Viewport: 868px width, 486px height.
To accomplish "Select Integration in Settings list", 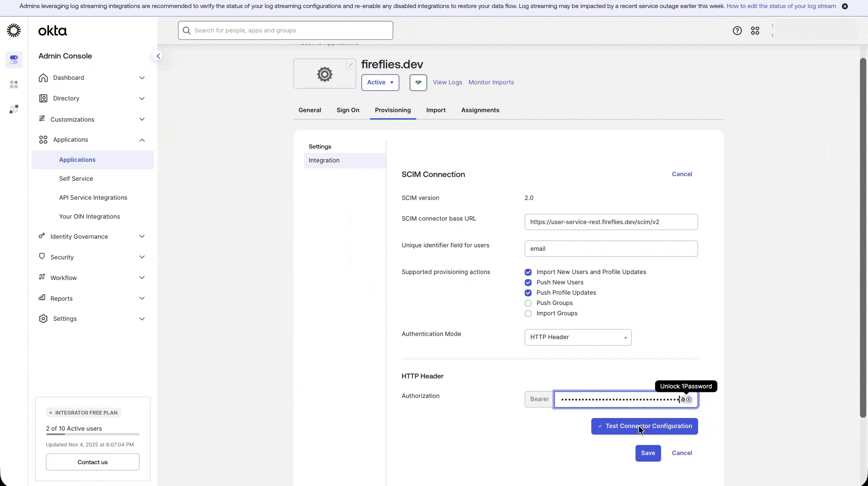I will pos(344,161).
